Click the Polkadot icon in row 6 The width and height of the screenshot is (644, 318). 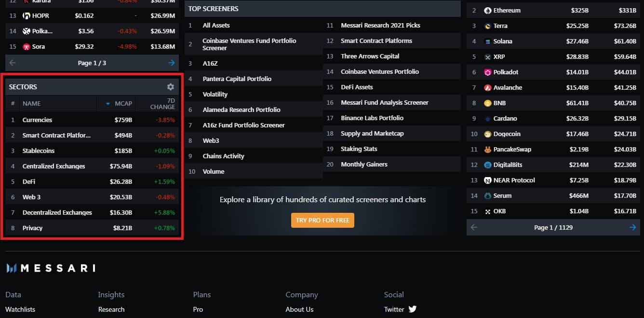pos(488,72)
